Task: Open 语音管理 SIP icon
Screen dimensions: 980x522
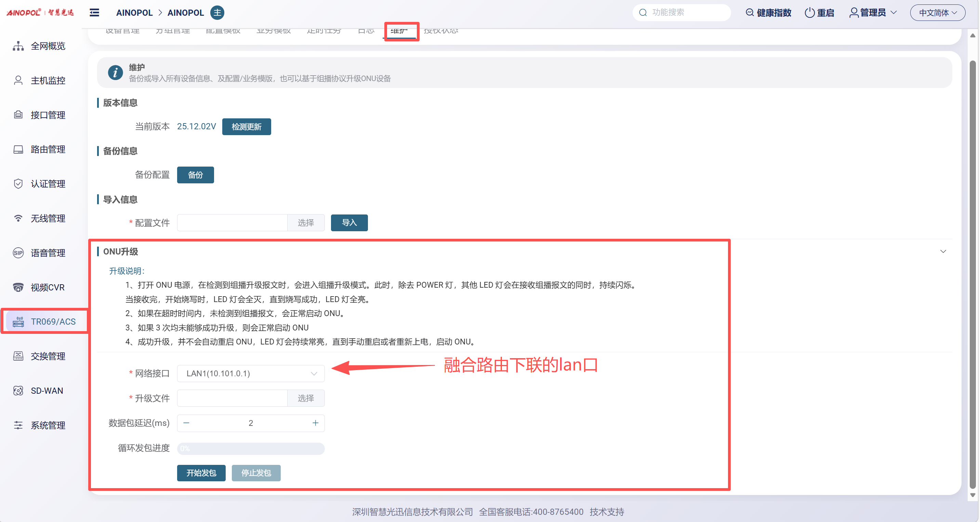Action: click(18, 253)
